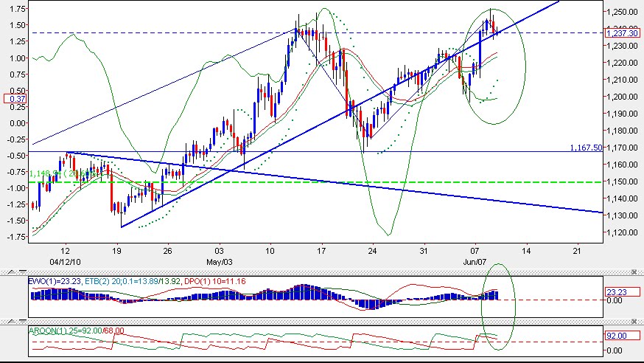644x363 pixels.
Task: Click the 1,167.50 horizontal line label
Action: tap(586, 148)
